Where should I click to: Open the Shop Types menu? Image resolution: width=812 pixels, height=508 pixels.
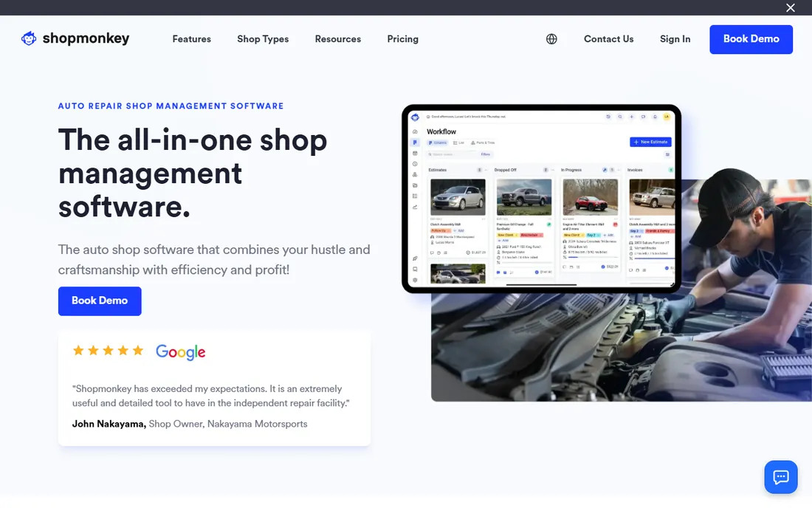(x=263, y=39)
